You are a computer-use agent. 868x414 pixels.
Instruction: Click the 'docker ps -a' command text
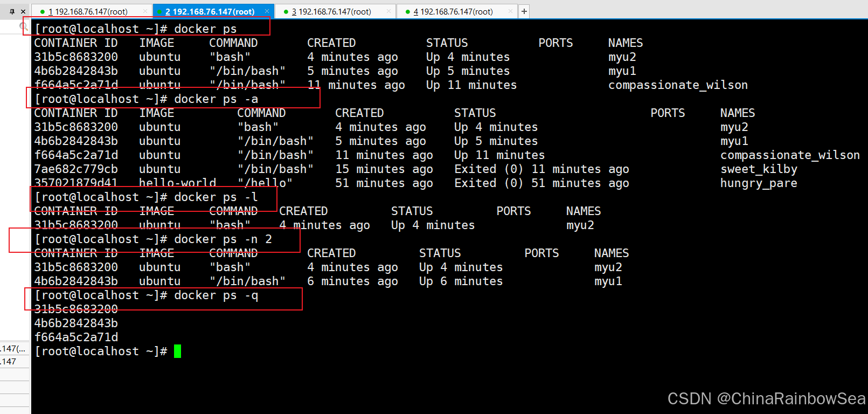click(216, 99)
